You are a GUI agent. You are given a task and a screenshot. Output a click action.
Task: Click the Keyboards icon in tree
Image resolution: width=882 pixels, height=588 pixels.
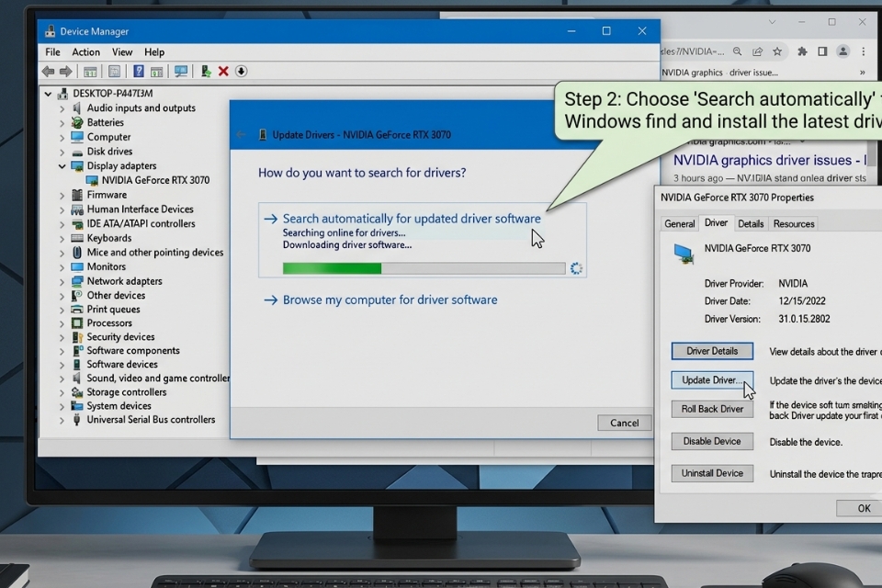(77, 238)
